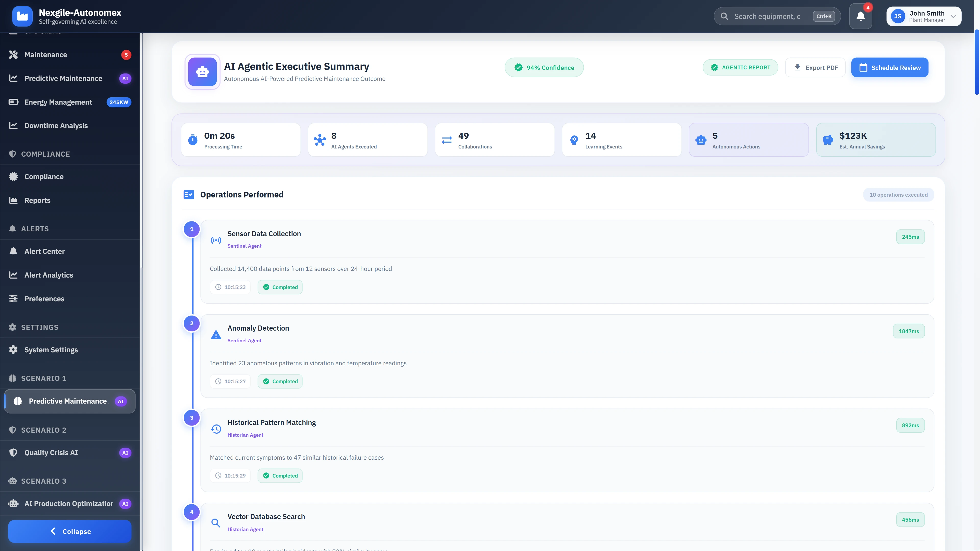Click the Historical Pattern Matching history icon
This screenshot has width=980, height=551.
coord(216,429)
